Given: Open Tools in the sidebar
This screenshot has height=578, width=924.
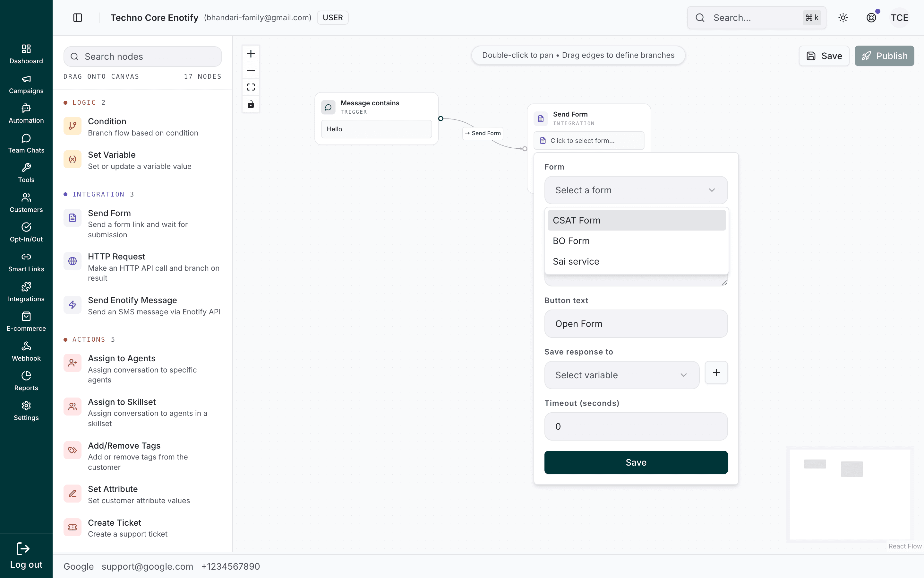Looking at the screenshot, I should coord(26,173).
